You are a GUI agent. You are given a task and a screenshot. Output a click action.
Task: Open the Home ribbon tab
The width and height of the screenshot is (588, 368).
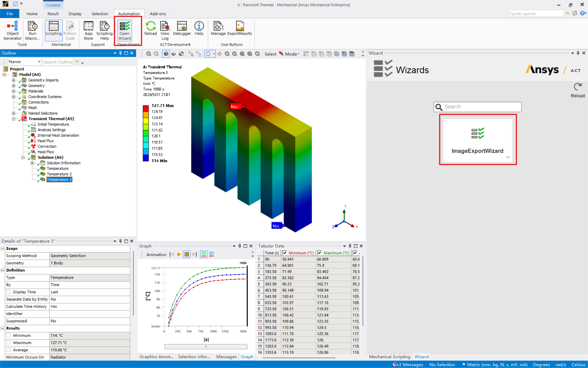point(32,14)
